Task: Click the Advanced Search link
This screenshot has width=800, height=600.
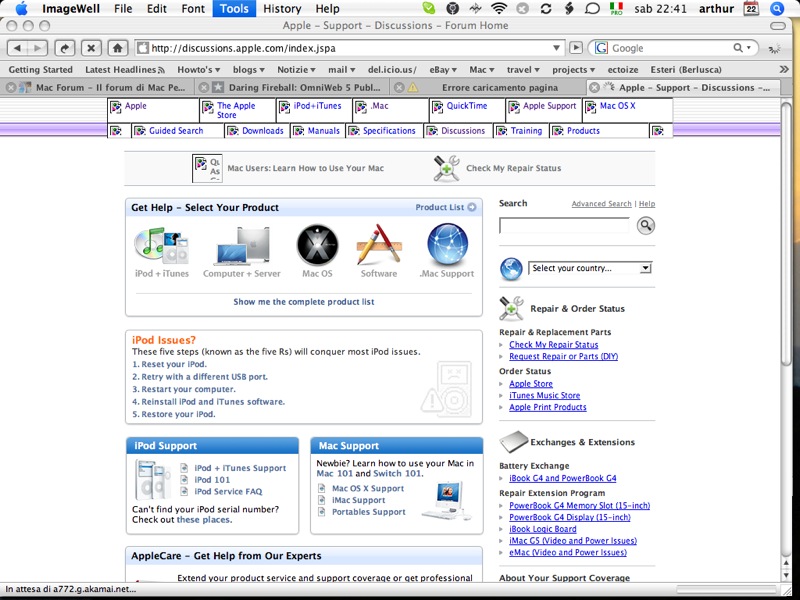Action: coord(601,204)
